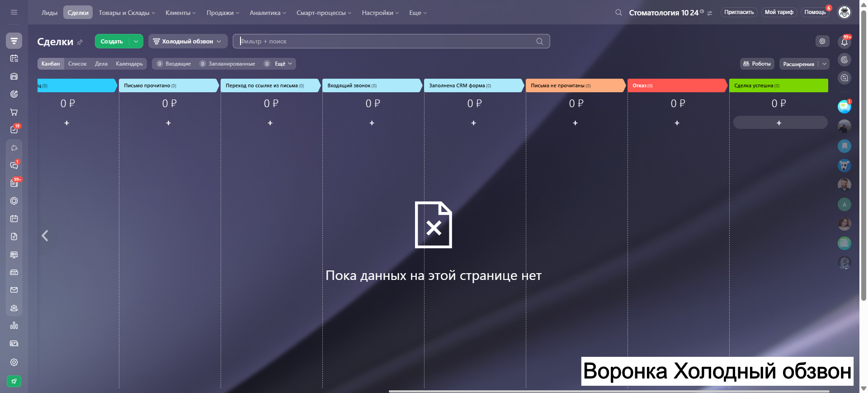
Task: Open the warehouse icon in the left sidebar
Action: (14, 76)
